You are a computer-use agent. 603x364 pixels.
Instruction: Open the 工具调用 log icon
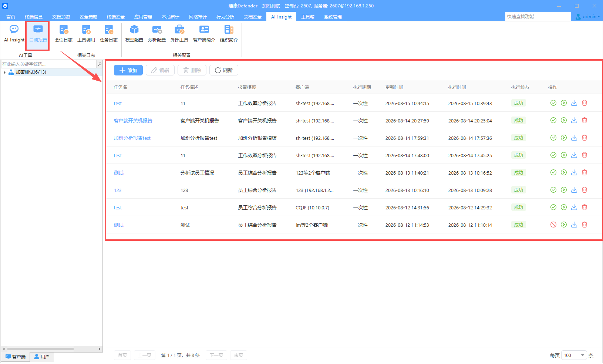tap(86, 34)
